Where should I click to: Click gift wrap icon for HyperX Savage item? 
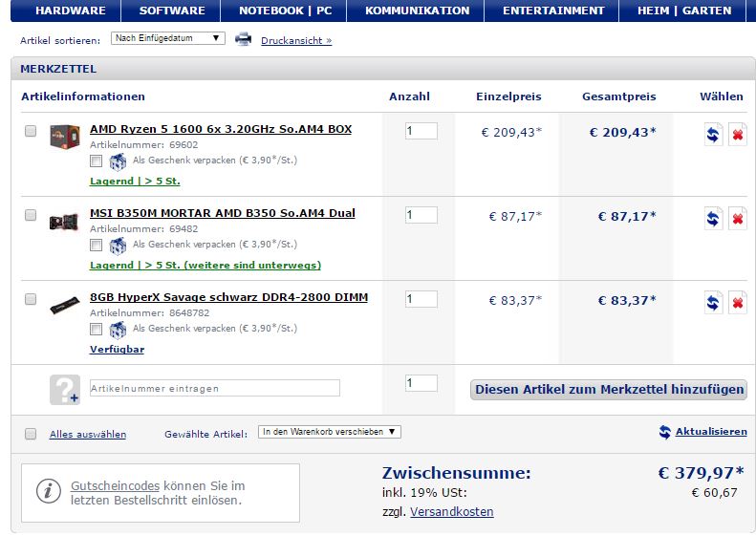(x=118, y=330)
